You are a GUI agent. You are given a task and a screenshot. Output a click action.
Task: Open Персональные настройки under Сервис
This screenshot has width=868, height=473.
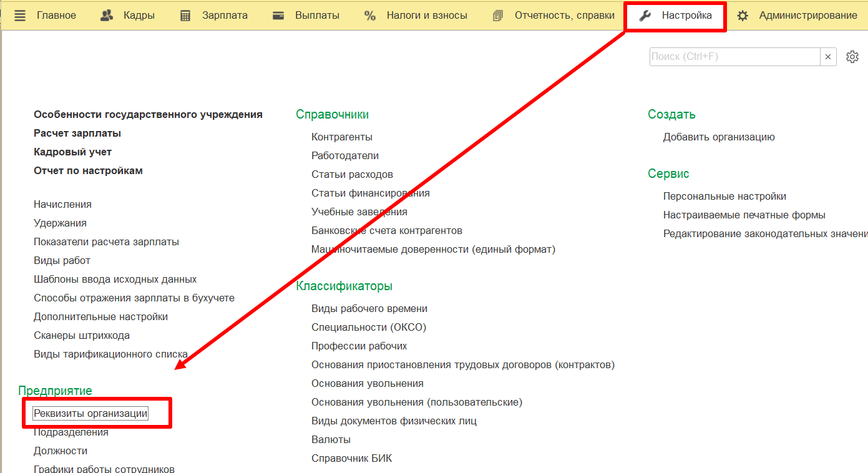tap(724, 196)
